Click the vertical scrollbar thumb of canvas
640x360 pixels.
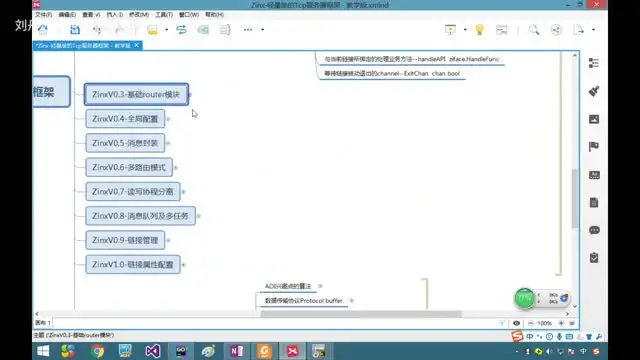tap(575, 198)
